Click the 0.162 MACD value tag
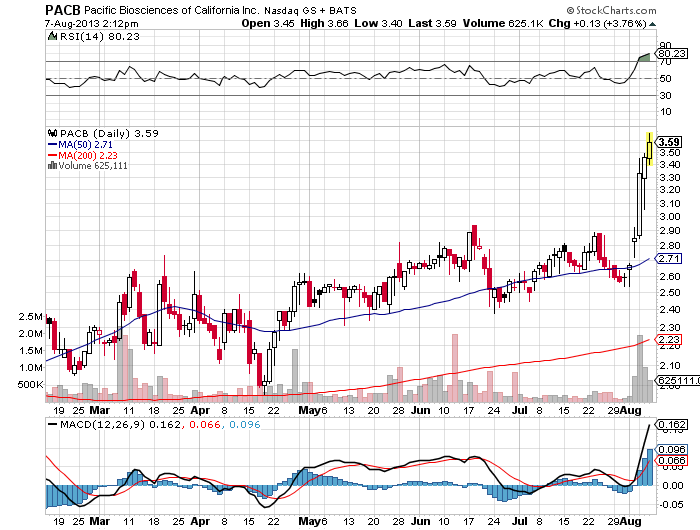Viewport: 700px width, 530px height. coord(672,424)
